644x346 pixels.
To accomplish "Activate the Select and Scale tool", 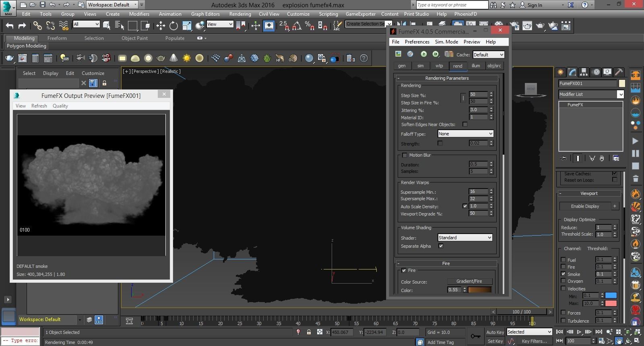I will (187, 26).
